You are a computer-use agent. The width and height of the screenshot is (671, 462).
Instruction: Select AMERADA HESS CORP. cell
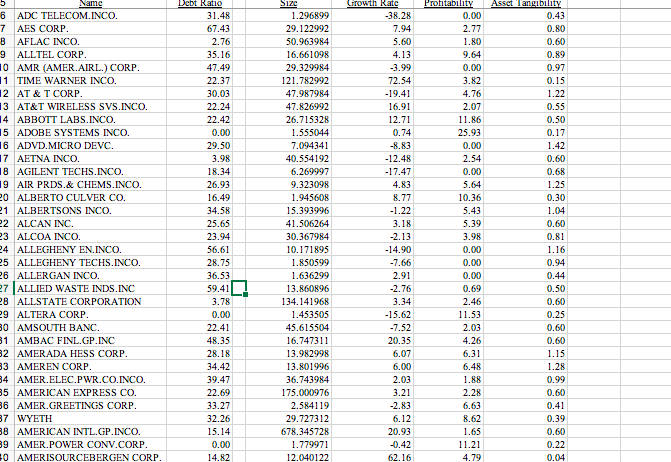[91, 353]
